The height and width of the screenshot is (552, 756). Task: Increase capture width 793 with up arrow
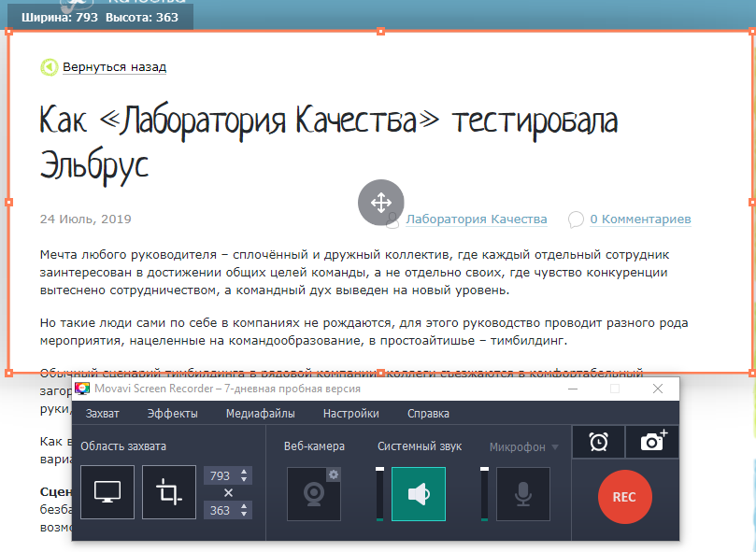[244, 472]
